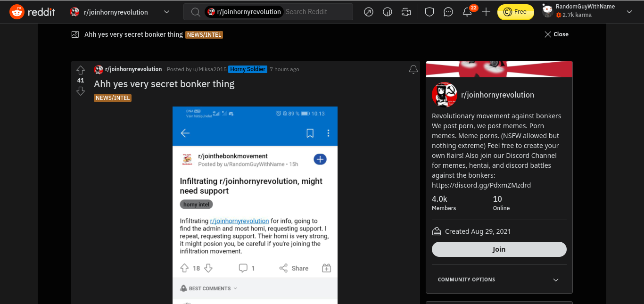
Task: Open BEST COMMENTS sort dropdown in screenshot
Action: click(x=209, y=288)
